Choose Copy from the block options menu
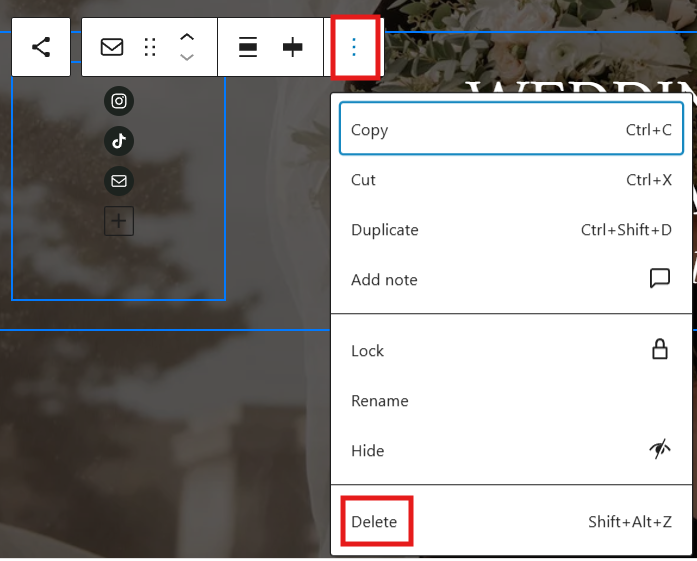Image resolution: width=697 pixels, height=561 pixels. tap(511, 130)
